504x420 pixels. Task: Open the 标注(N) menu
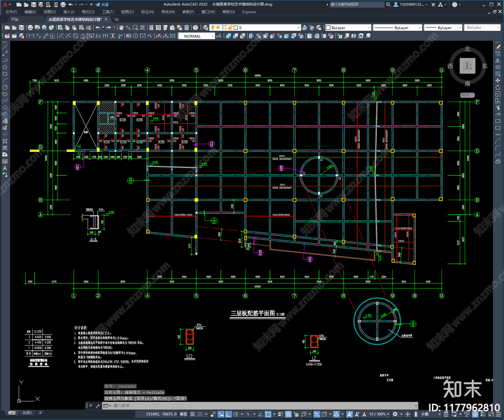(x=147, y=12)
